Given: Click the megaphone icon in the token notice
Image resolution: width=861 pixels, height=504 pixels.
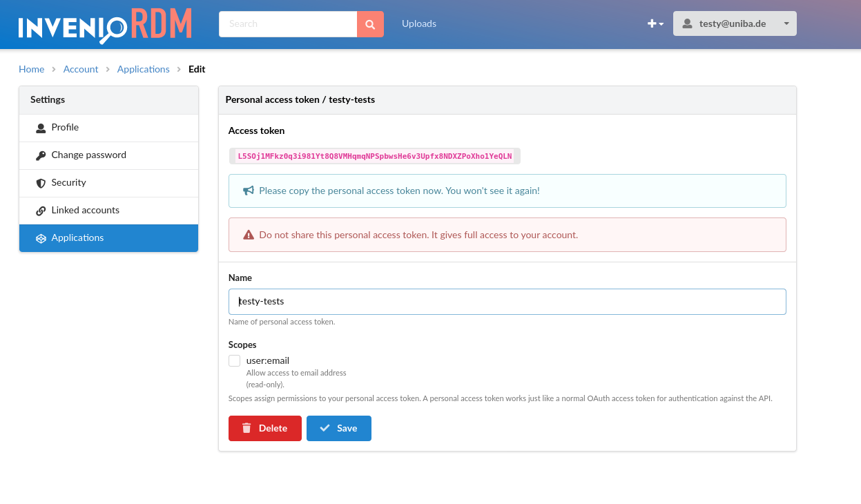Looking at the screenshot, I should pyautogui.click(x=248, y=190).
